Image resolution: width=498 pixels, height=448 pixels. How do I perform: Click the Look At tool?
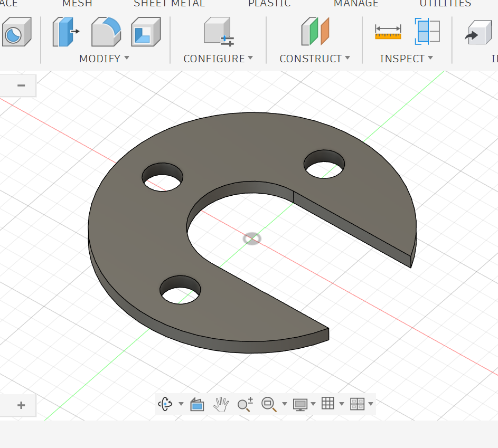click(x=197, y=404)
